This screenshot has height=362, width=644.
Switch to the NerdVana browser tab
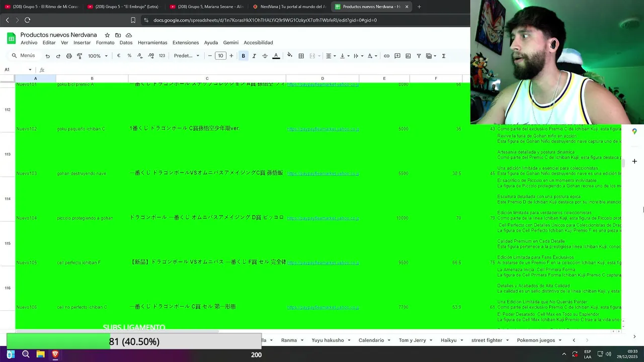coord(289,7)
